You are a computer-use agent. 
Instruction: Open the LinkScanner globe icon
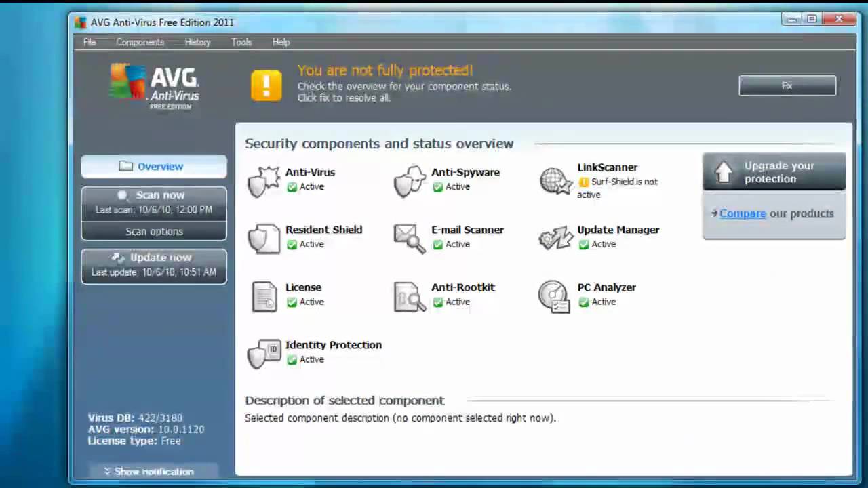point(556,181)
